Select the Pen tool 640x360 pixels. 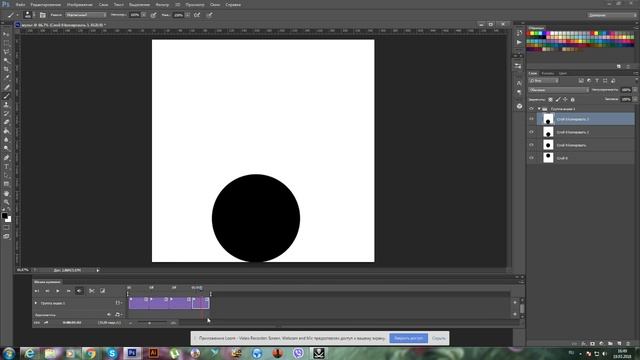[6, 158]
